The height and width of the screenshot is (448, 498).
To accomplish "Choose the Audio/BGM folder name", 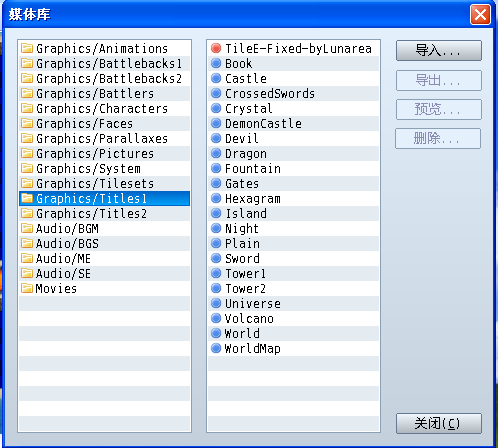I will coord(67,229).
